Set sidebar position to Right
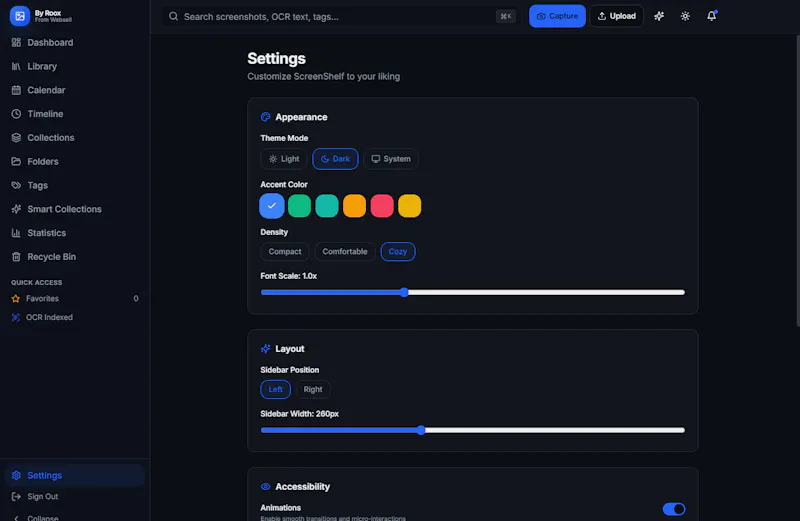The image size is (800, 521). click(313, 389)
